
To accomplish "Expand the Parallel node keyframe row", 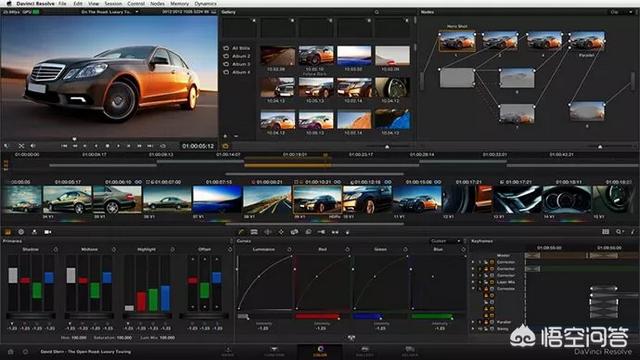I will point(473,322).
